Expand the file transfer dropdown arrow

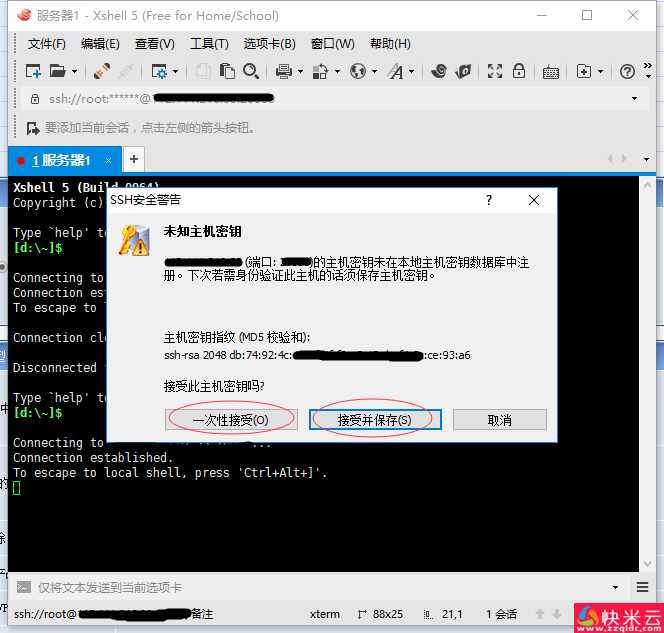[338, 72]
